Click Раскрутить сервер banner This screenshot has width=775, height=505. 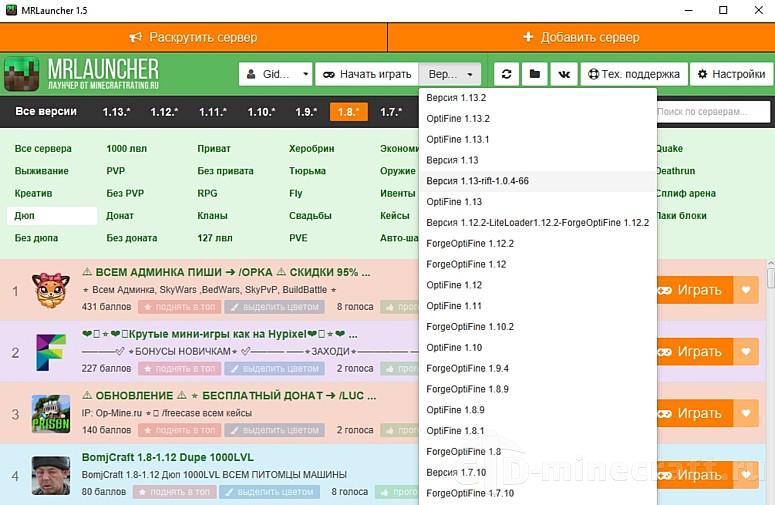[x=193, y=38]
